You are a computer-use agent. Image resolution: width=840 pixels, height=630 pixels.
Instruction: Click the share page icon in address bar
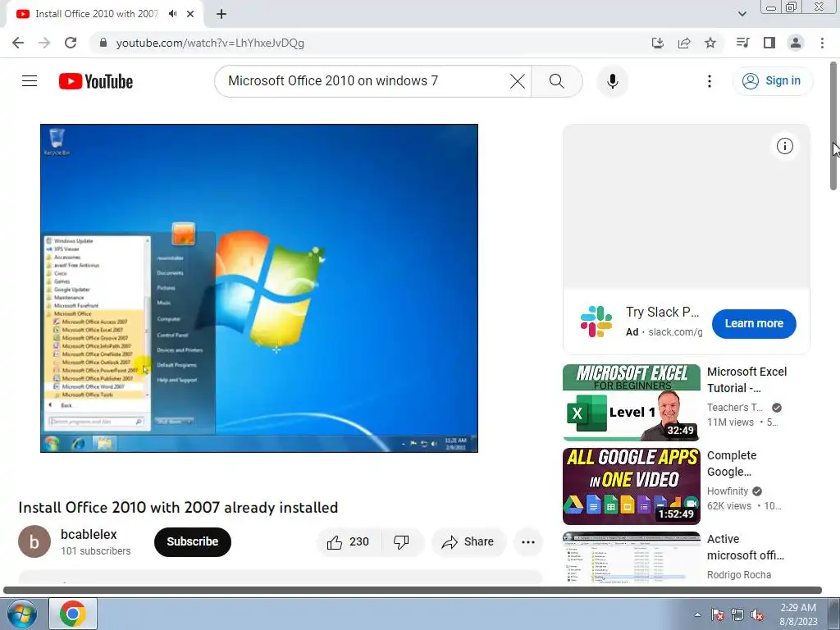click(x=684, y=43)
